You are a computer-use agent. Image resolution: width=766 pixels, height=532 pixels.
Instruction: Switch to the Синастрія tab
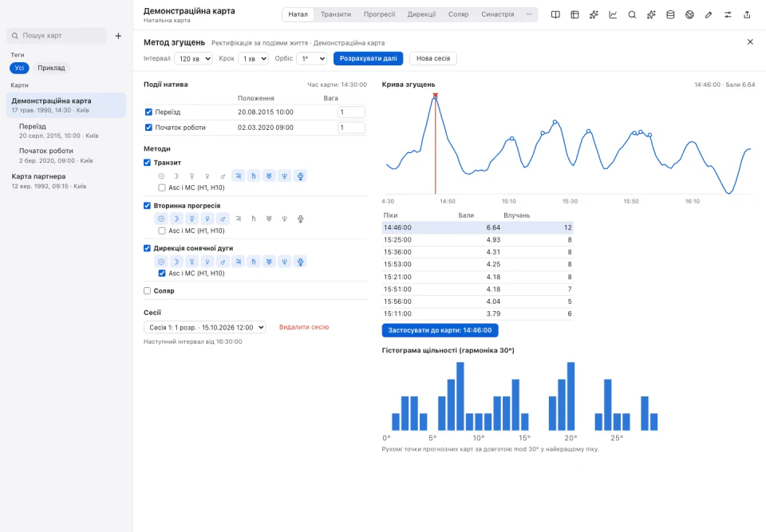[x=497, y=14]
